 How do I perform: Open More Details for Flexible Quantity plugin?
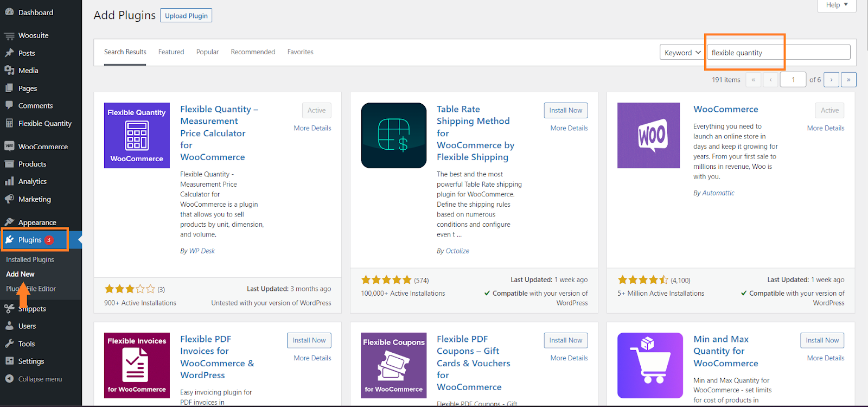312,128
